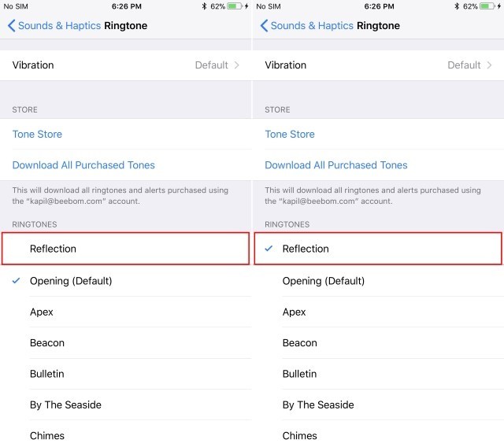Open Tone Store link on left screen
This screenshot has height=447, width=504.
click(37, 135)
